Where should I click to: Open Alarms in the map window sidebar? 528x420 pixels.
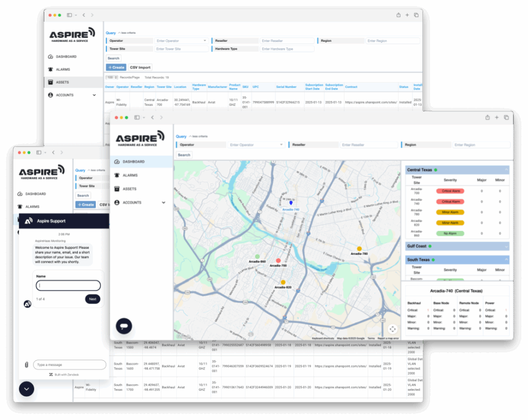coord(130,175)
